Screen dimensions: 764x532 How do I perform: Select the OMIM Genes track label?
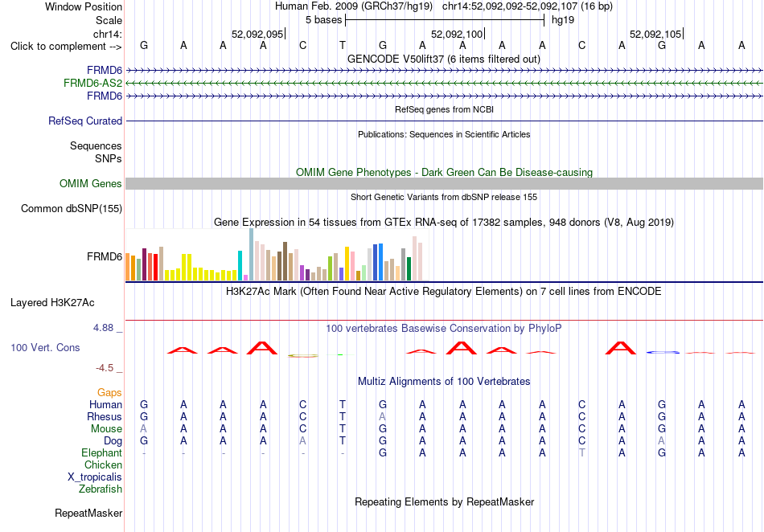point(91,183)
